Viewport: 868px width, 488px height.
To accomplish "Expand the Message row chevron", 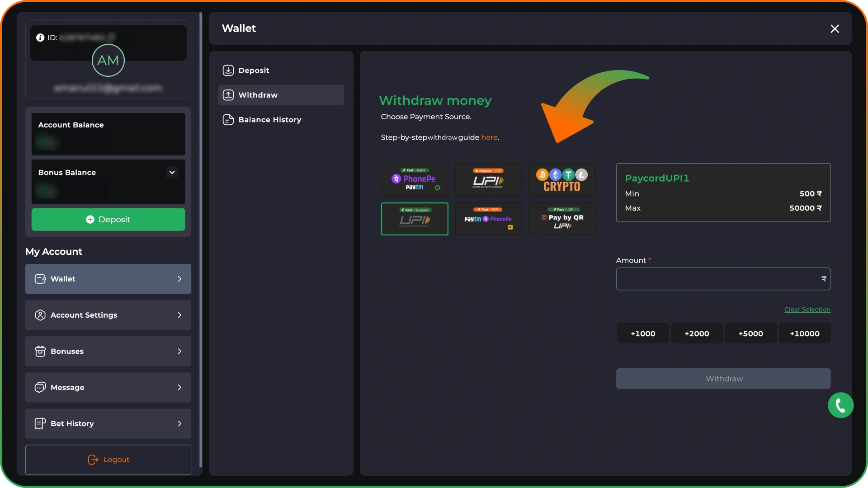I will pos(179,387).
